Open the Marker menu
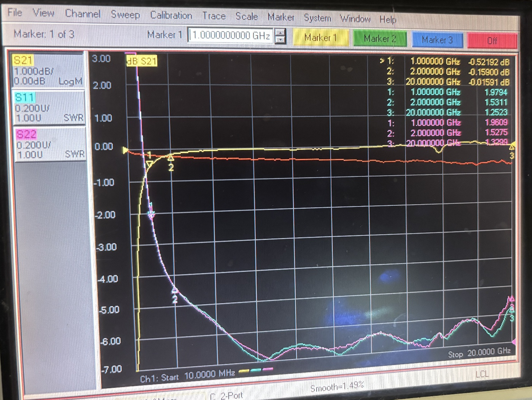 point(281,17)
